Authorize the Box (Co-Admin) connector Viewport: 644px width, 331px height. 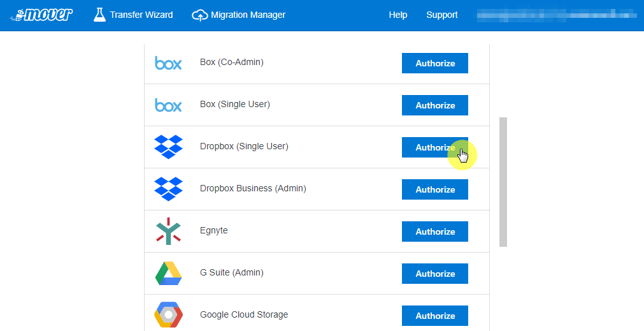435,63
